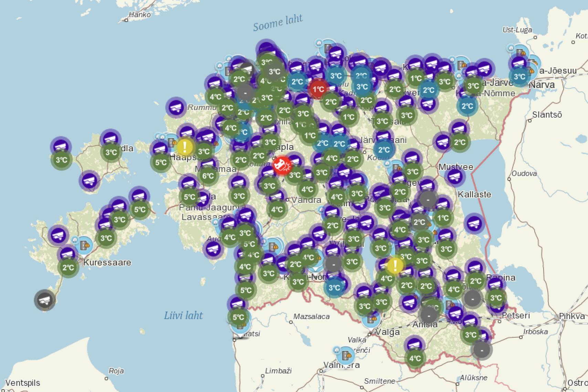Open the red traffic accident marker near Rapla

282,165
